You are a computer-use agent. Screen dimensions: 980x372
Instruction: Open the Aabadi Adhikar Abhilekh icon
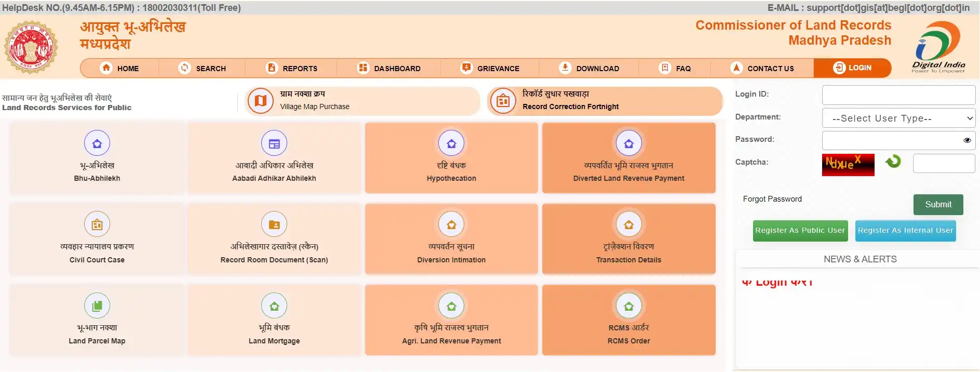(274, 143)
